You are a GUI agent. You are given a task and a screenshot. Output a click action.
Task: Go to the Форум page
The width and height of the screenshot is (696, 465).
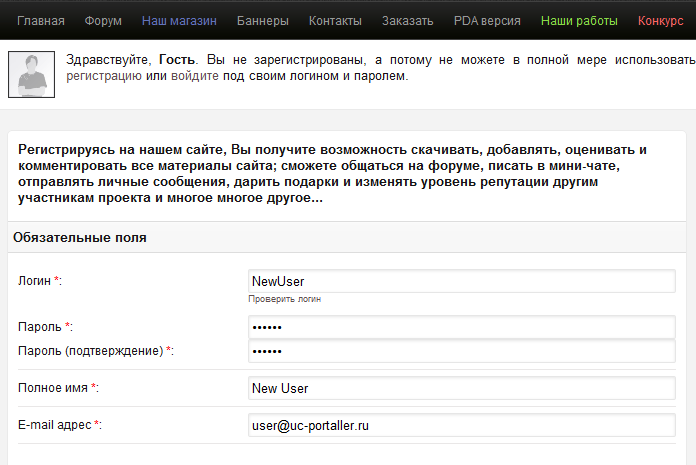coord(103,21)
